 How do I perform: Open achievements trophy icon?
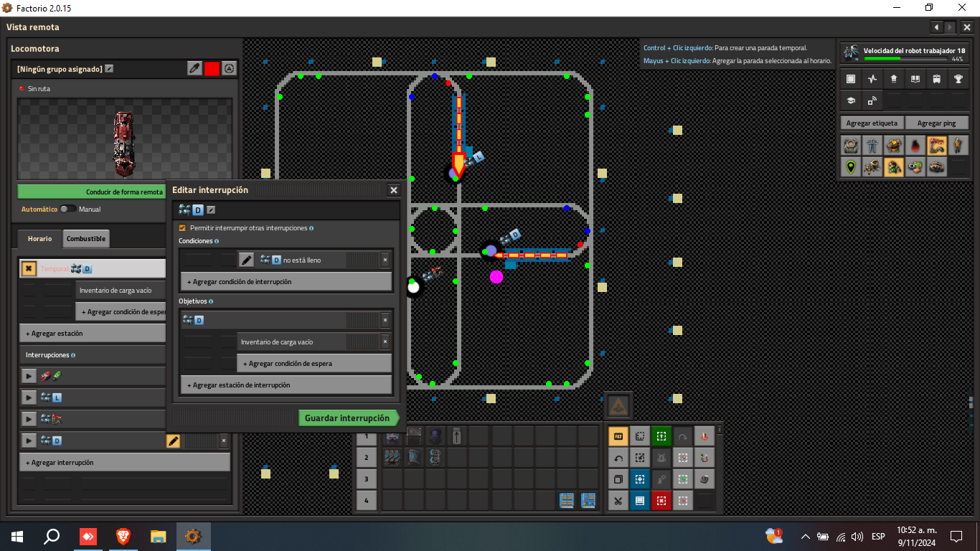click(958, 79)
